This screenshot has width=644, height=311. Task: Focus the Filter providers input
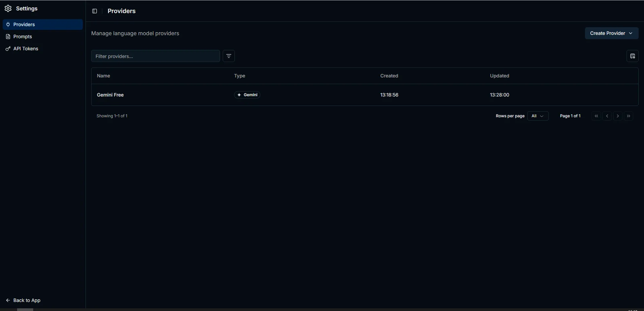coord(156,56)
